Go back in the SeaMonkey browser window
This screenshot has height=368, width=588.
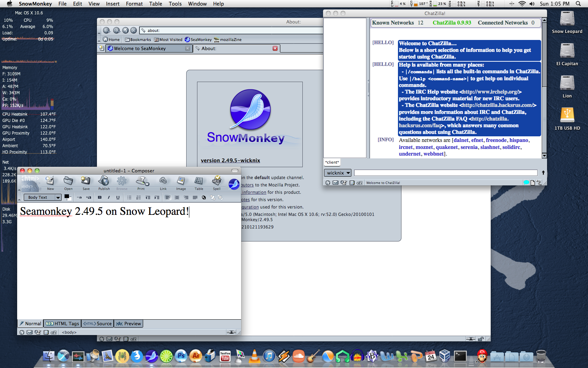[x=107, y=30]
